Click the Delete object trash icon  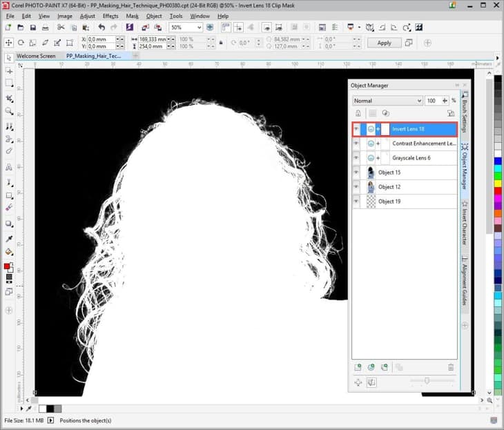click(451, 368)
